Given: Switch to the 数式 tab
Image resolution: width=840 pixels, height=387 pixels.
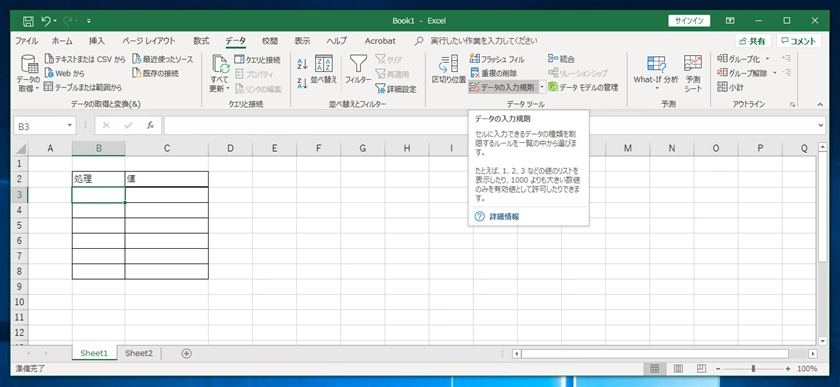Looking at the screenshot, I should click(x=201, y=41).
